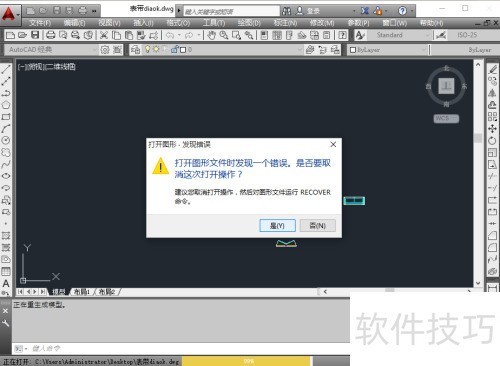Activate the Pan hand tool
The height and width of the screenshot is (366, 500).
(211, 35)
